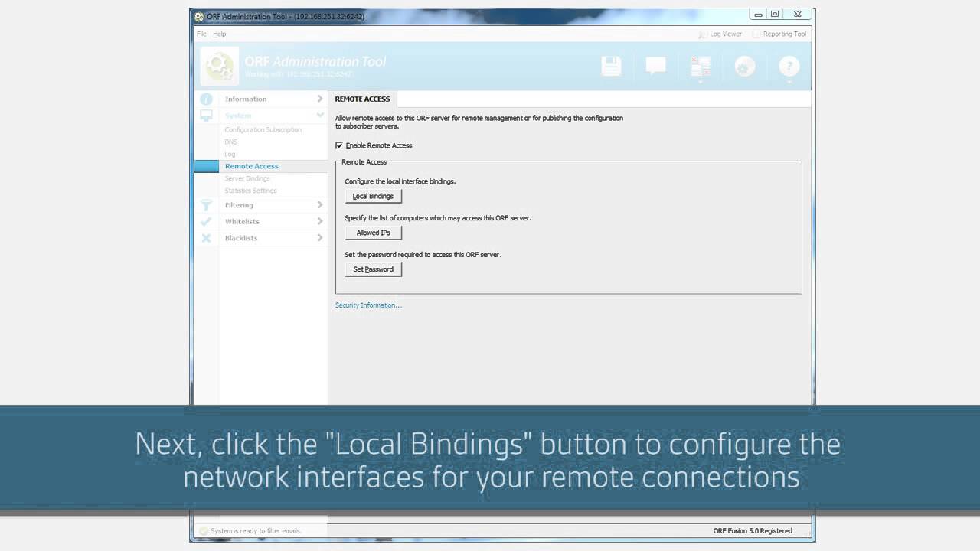Expand the Blacklists section arrow

tap(320, 238)
